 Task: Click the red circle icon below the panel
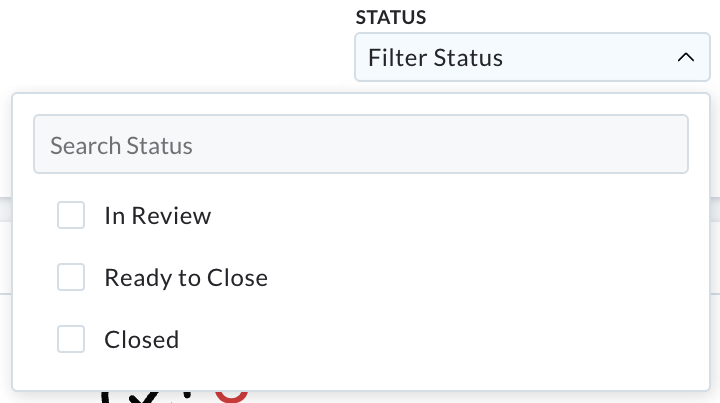coord(232,397)
